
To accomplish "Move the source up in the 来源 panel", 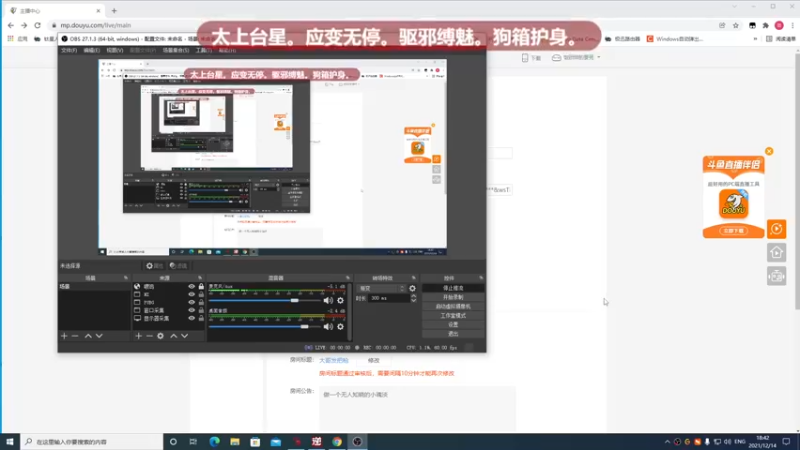I will point(173,336).
